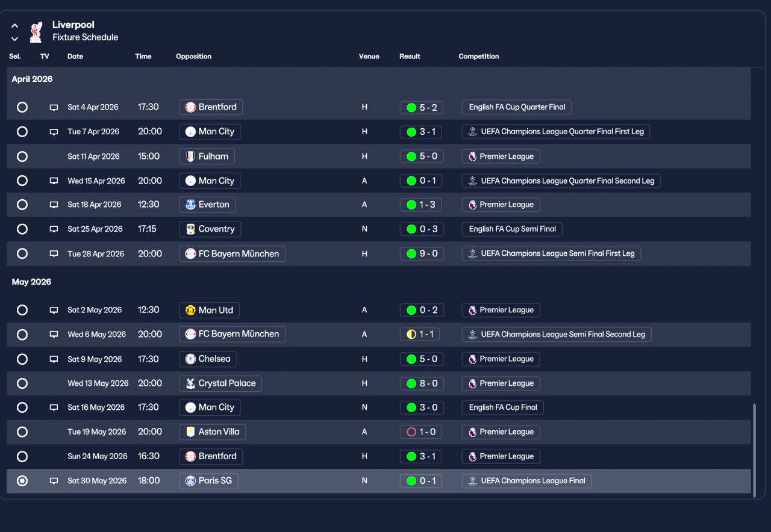
Task: Open English FA Cup Quarter Final competition
Action: point(517,107)
